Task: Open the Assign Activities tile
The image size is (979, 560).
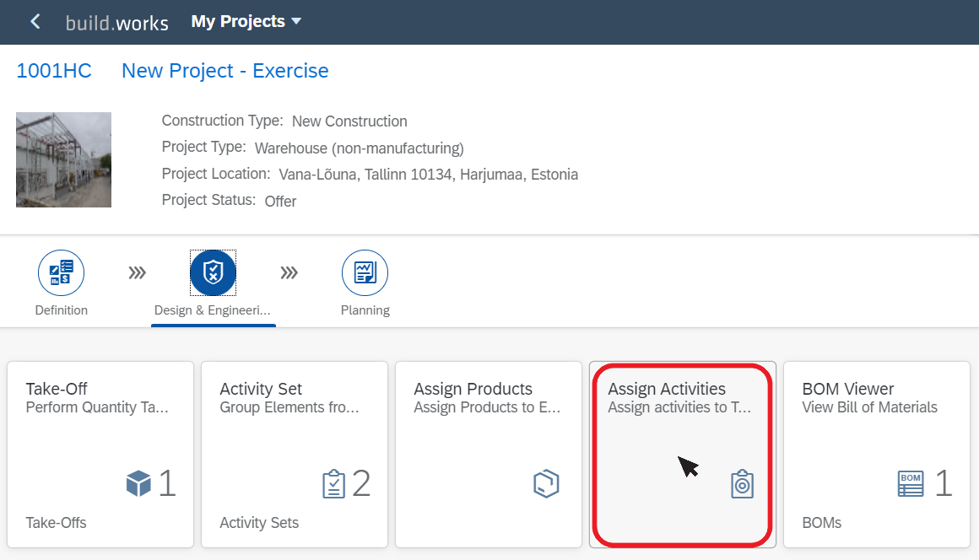Action: tap(683, 455)
